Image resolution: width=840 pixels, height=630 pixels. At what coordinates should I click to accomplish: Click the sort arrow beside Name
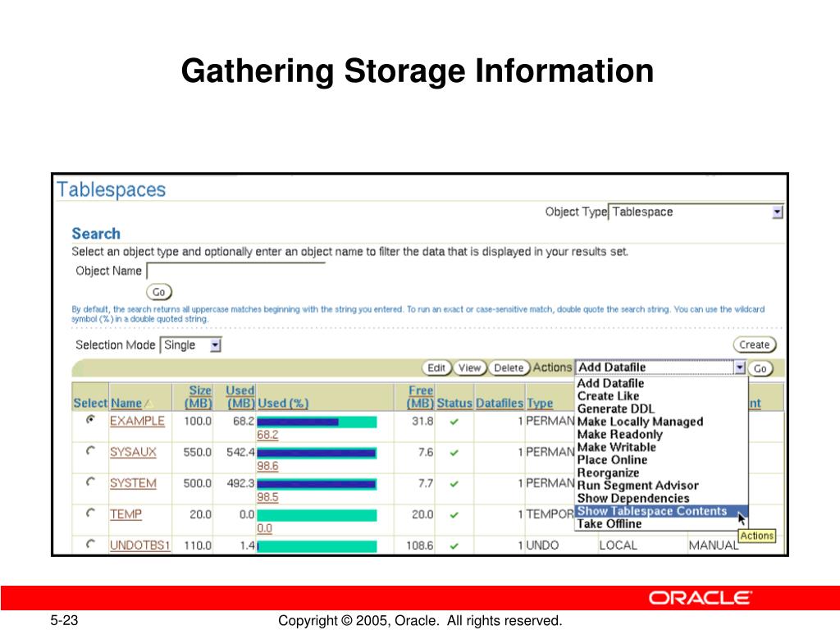click(x=148, y=404)
